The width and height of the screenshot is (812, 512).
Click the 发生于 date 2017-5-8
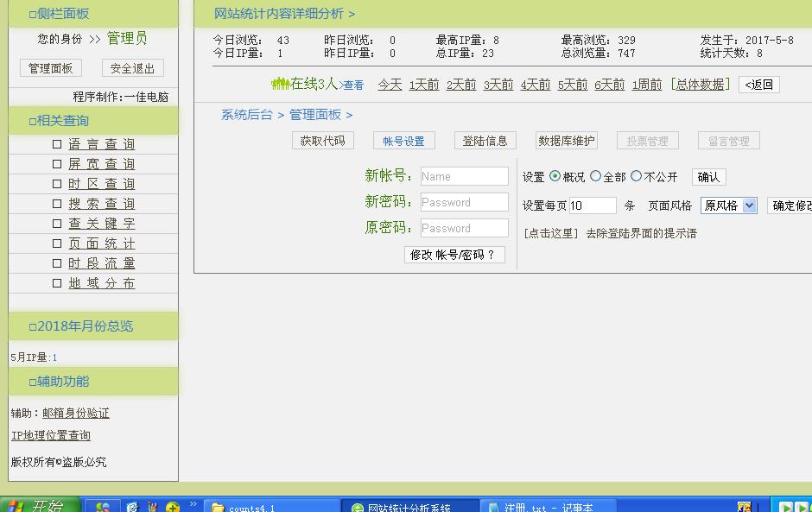coord(769,40)
